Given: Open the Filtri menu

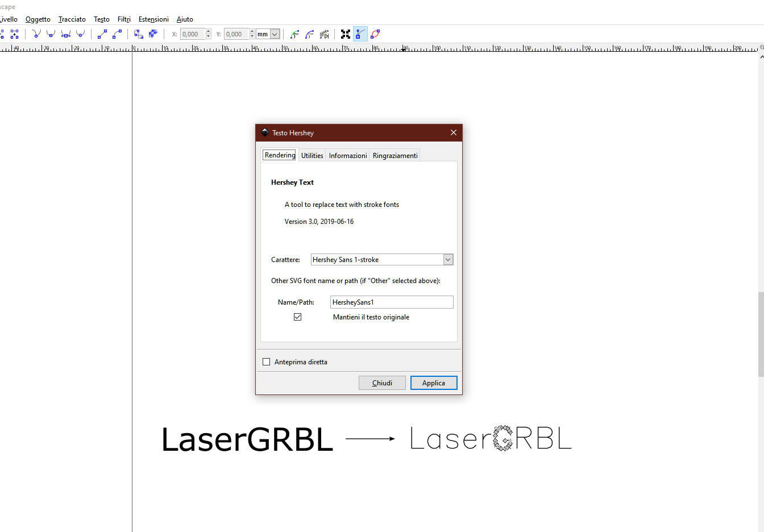Looking at the screenshot, I should click(x=124, y=19).
